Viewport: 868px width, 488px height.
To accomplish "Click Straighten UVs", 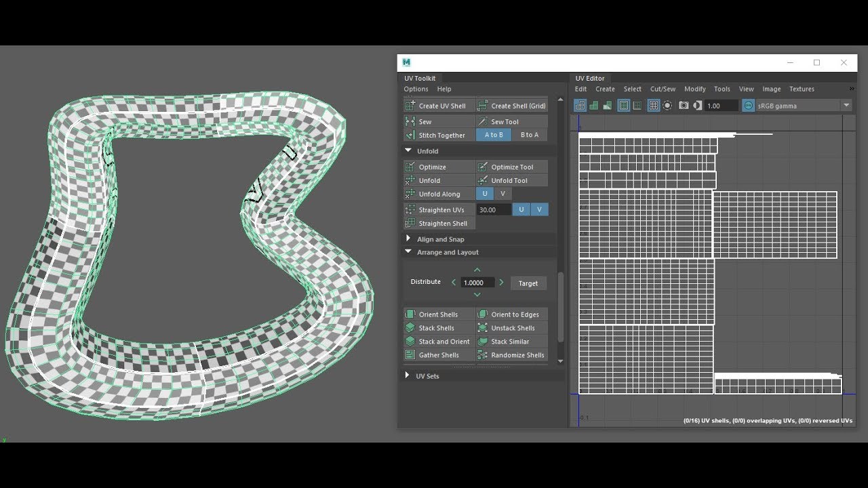I will (439, 209).
